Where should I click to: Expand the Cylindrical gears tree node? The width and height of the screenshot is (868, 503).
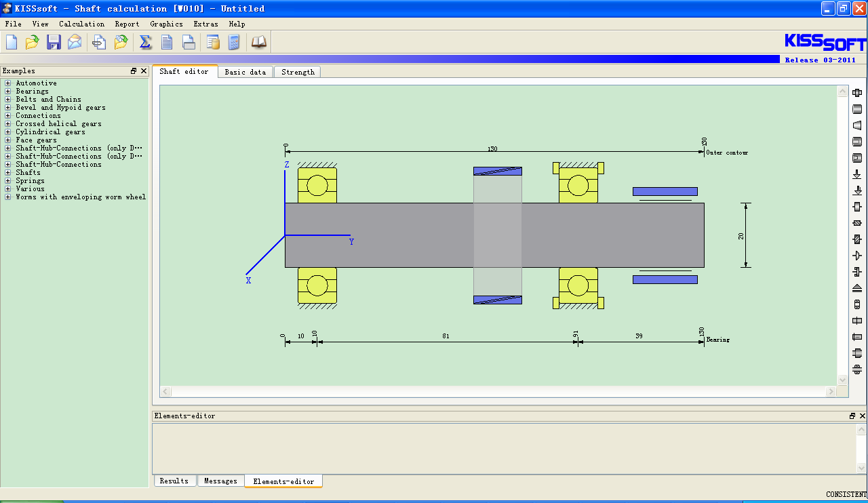coord(8,132)
